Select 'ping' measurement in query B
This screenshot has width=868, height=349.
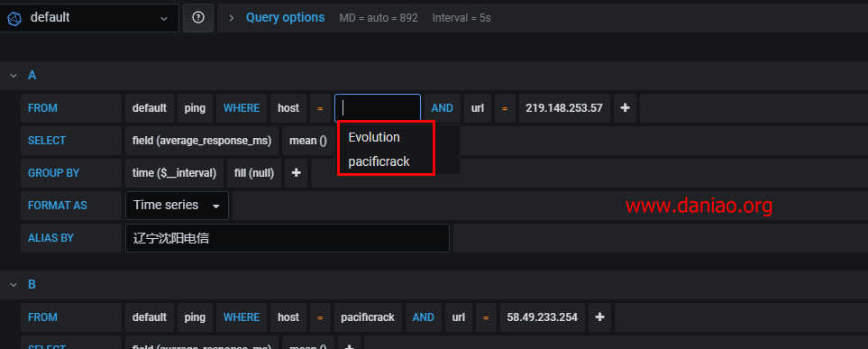pos(196,317)
